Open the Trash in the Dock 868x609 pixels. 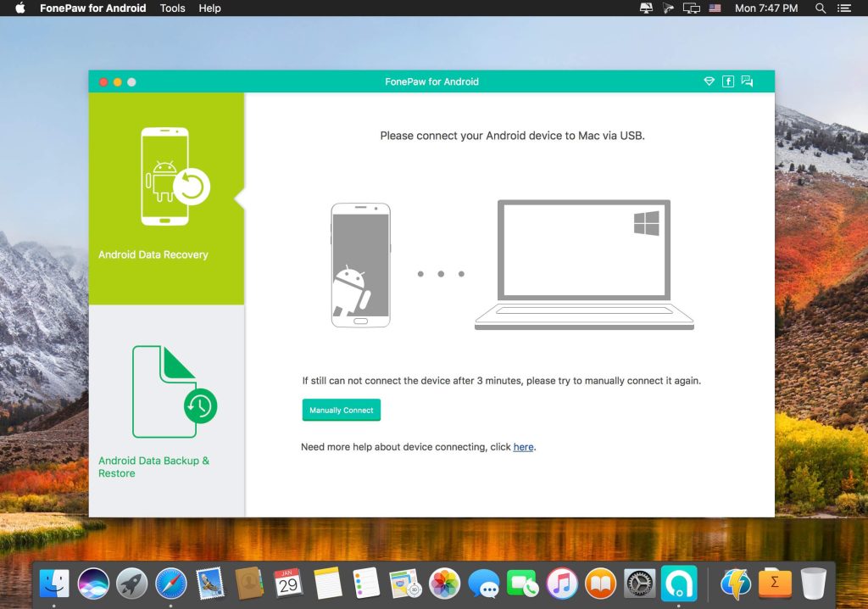tap(813, 584)
